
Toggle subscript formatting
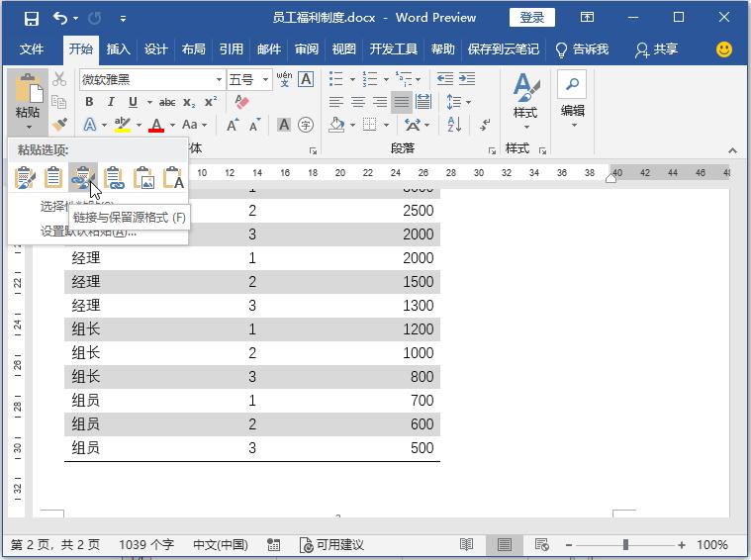(189, 102)
